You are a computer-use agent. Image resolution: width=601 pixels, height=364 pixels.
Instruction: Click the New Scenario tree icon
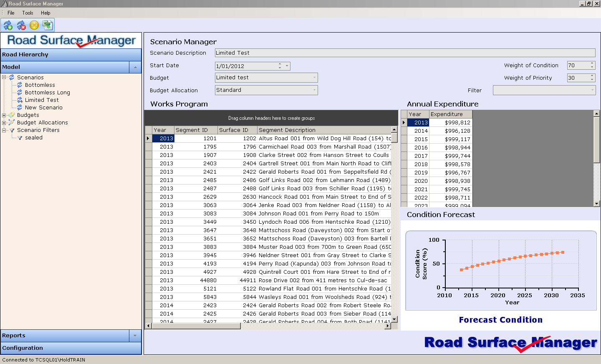coord(20,107)
